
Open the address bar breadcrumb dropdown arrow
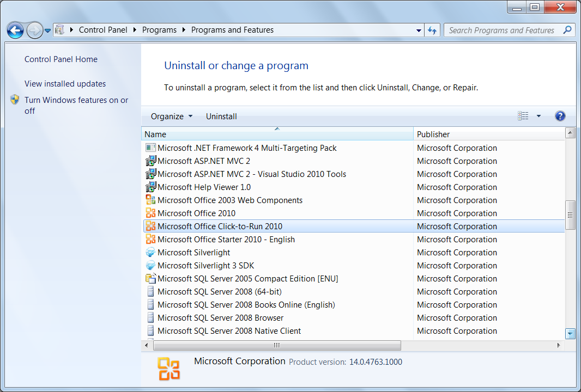pyautogui.click(x=419, y=30)
